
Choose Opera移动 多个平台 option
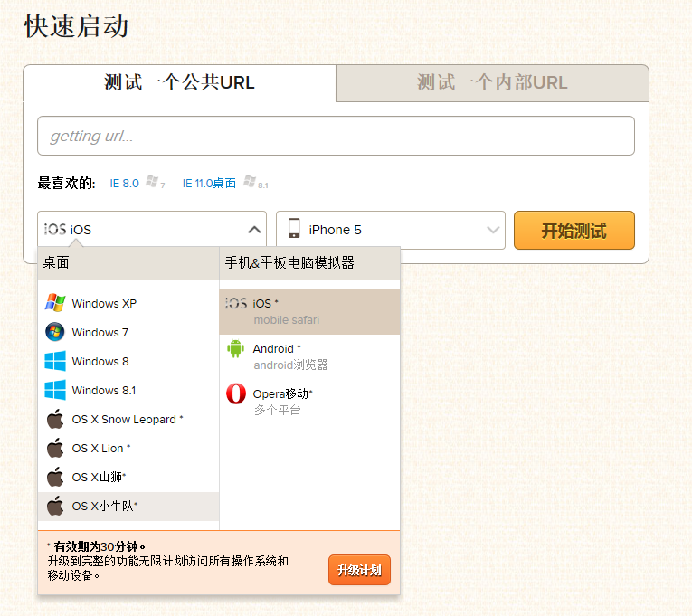309,402
